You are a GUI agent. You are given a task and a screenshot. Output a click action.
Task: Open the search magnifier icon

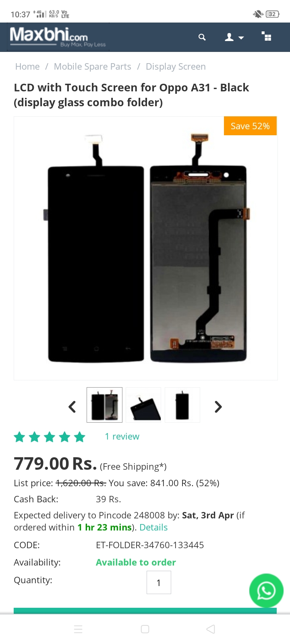[x=202, y=37]
